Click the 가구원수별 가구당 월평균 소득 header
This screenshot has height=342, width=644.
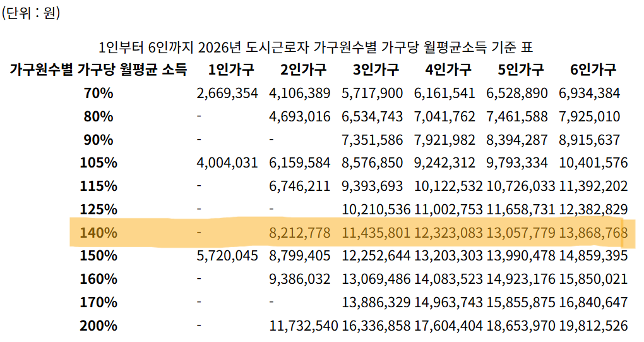98,70
